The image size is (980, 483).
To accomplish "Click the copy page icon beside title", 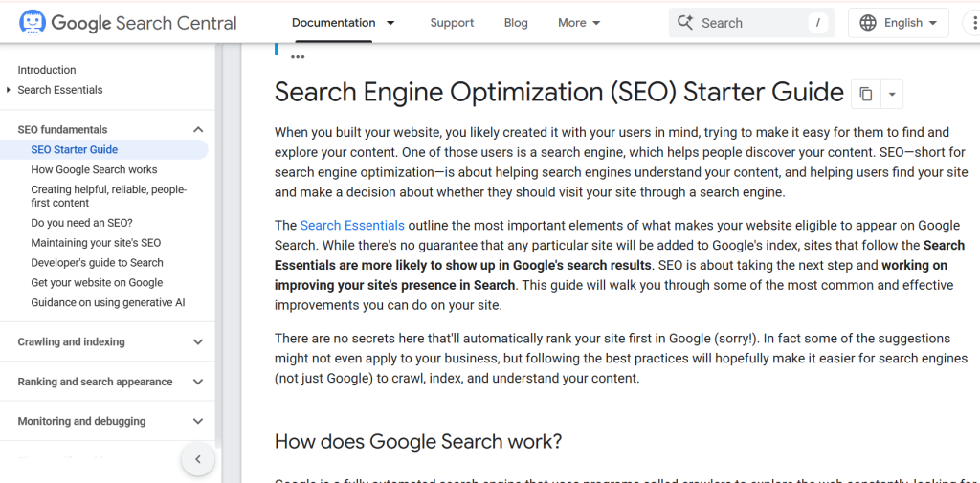I will click(x=866, y=94).
